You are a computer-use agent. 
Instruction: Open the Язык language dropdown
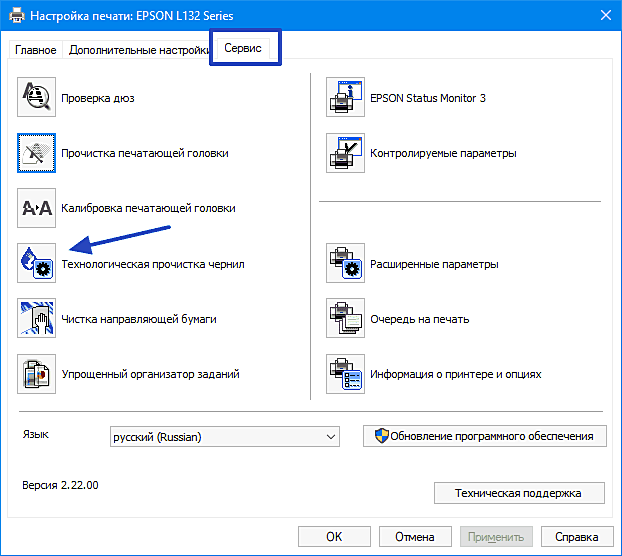[x=225, y=437]
